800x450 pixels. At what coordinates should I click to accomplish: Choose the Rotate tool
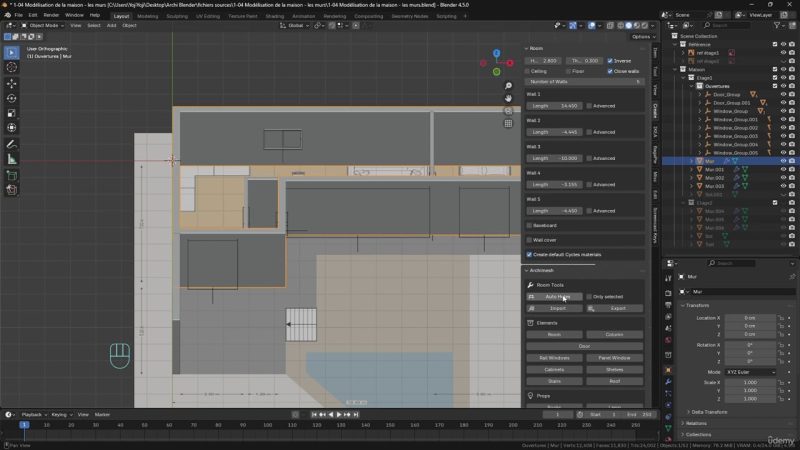coord(12,98)
